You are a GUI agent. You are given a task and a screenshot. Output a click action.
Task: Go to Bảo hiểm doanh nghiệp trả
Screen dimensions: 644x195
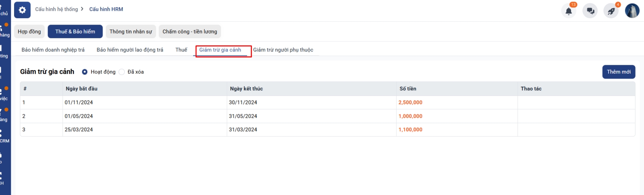click(x=53, y=50)
